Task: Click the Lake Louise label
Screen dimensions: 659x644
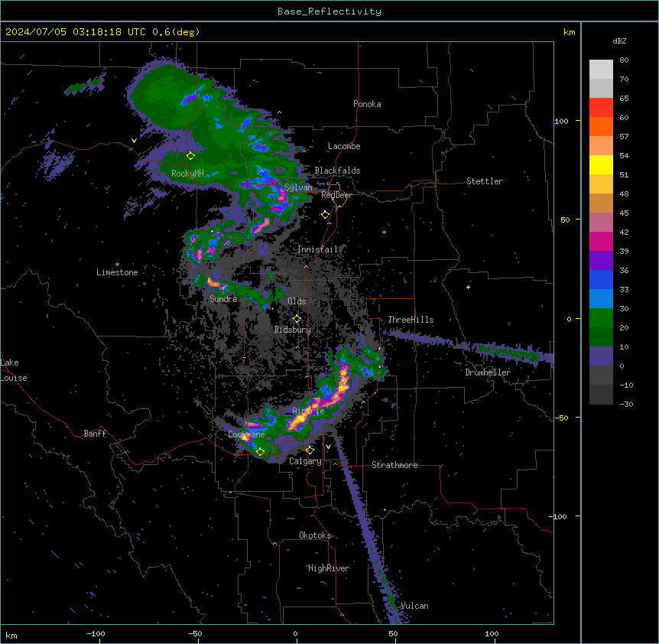Action: (14, 370)
